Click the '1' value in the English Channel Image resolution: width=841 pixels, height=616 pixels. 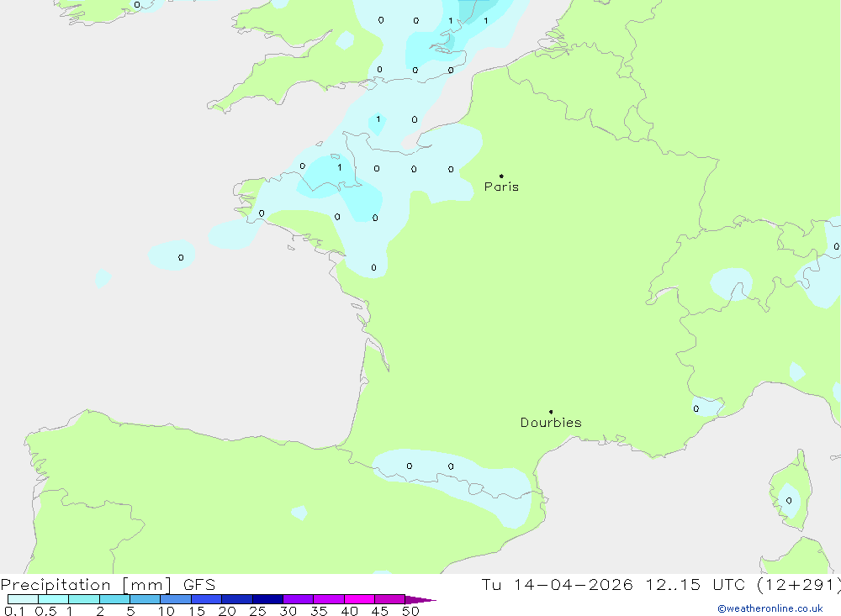coord(378,119)
